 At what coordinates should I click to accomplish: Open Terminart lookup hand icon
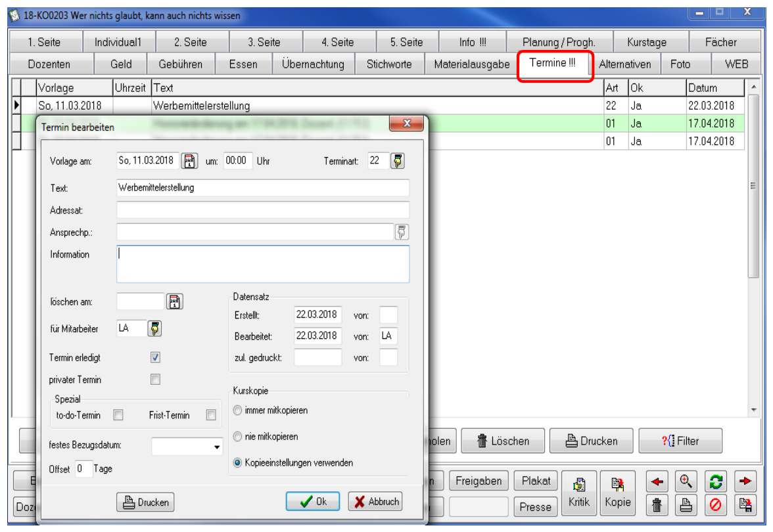pyautogui.click(x=398, y=160)
